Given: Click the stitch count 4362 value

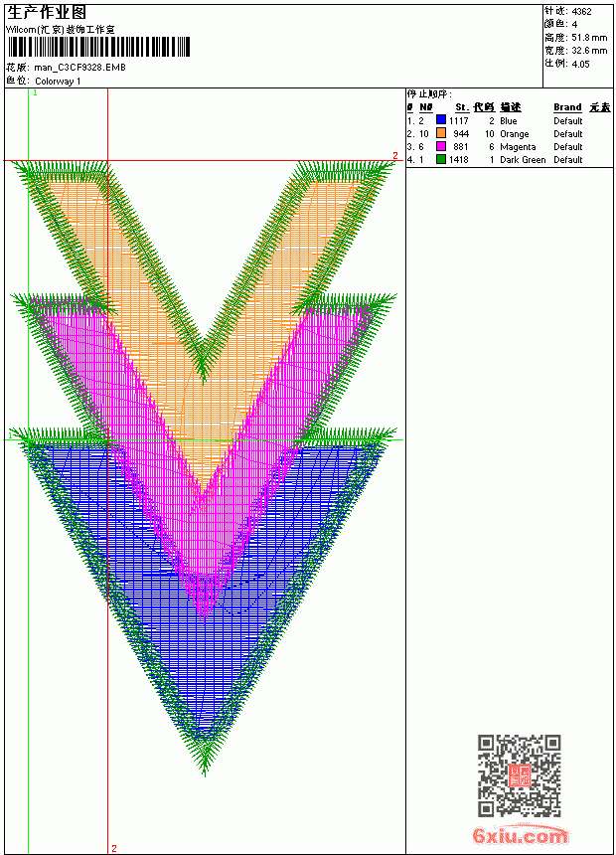Looking at the screenshot, I should [581, 11].
